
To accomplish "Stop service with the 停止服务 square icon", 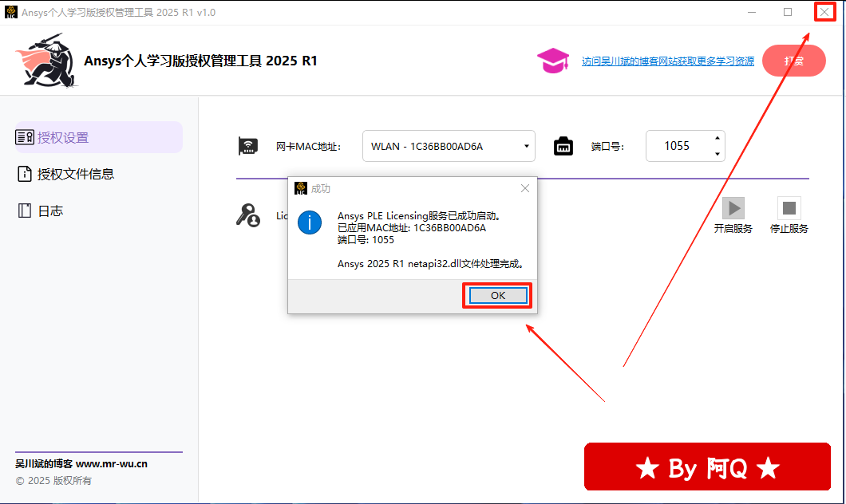I will [789, 208].
